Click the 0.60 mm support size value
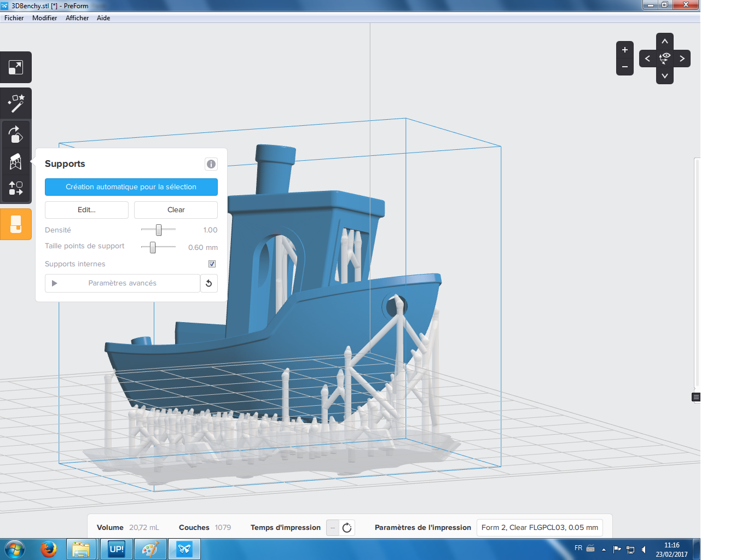 [203, 248]
